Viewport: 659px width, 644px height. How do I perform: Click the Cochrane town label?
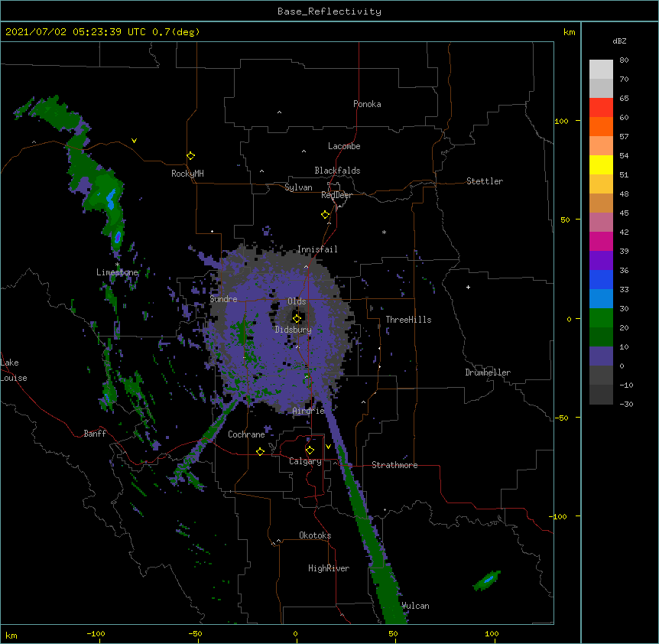pyautogui.click(x=246, y=434)
